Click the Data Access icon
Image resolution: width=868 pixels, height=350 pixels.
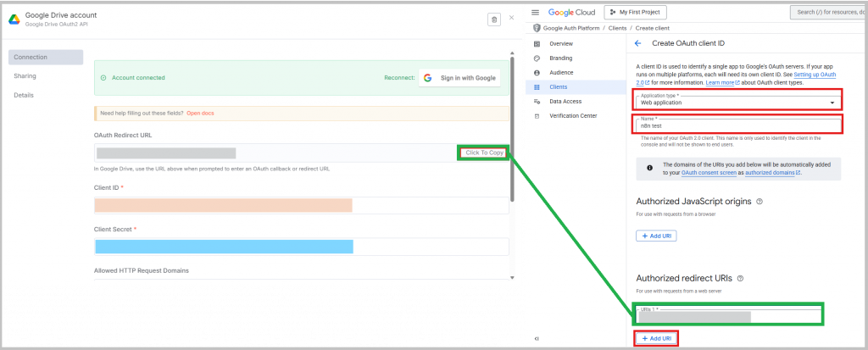pyautogui.click(x=537, y=102)
